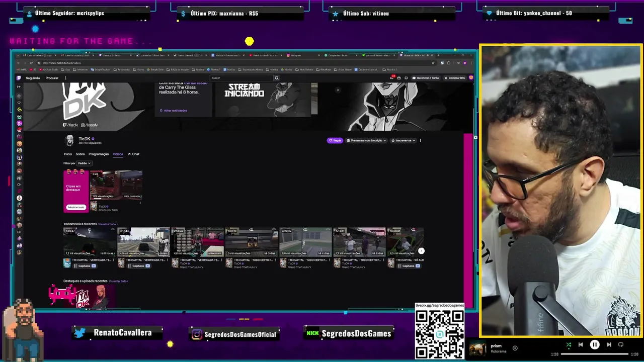Expand Capítulos on the second broadcast
Image resolution: width=644 pixels, height=362 pixels.
(x=139, y=266)
